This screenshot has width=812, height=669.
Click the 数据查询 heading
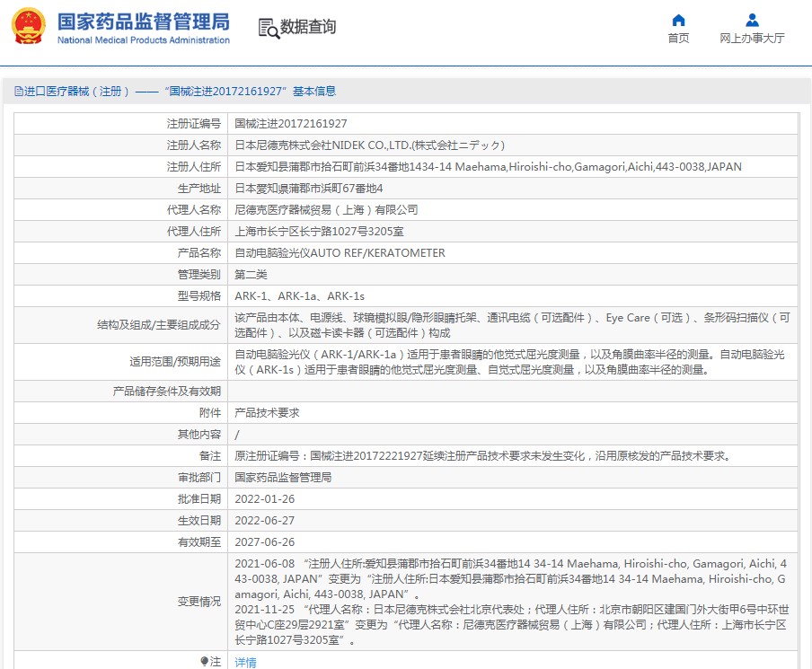[x=308, y=27]
